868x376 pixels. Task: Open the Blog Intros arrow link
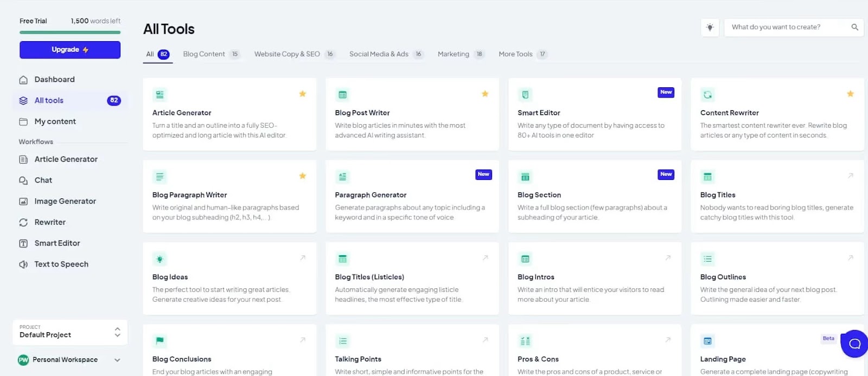[x=668, y=258]
